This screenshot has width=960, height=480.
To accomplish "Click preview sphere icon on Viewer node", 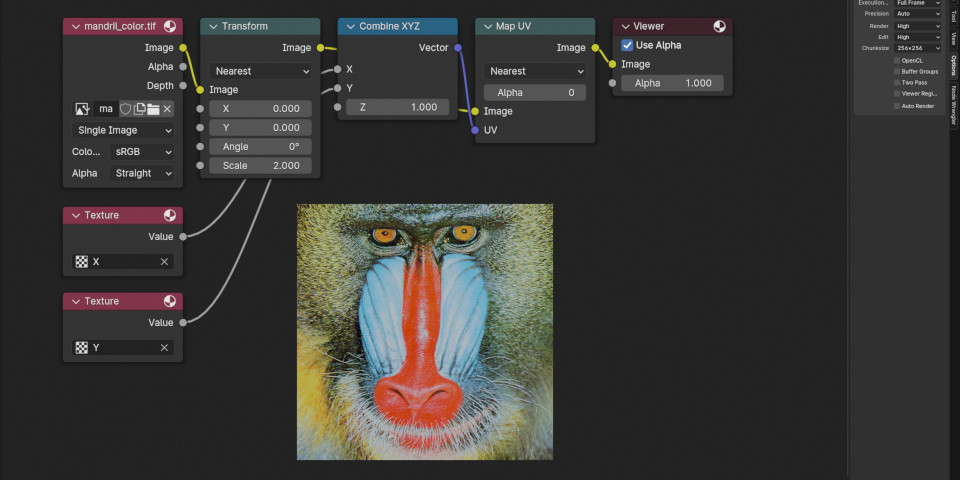I will [721, 27].
